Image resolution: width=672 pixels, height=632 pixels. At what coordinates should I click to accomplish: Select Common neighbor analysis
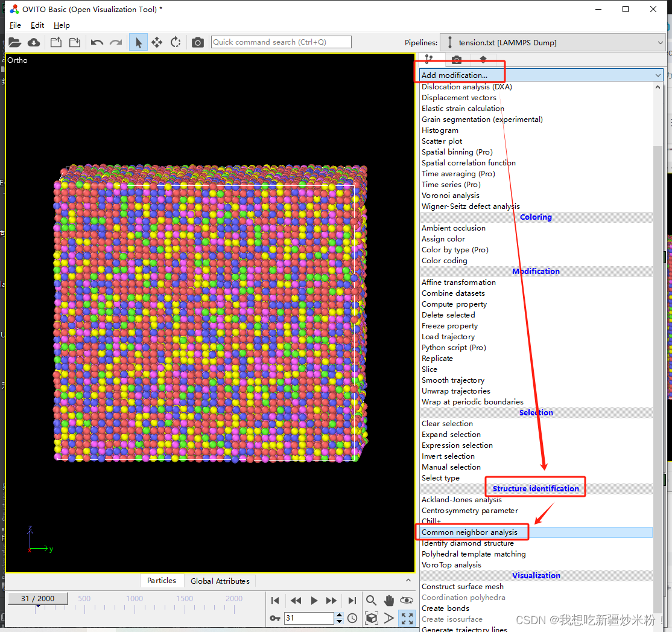(536, 532)
